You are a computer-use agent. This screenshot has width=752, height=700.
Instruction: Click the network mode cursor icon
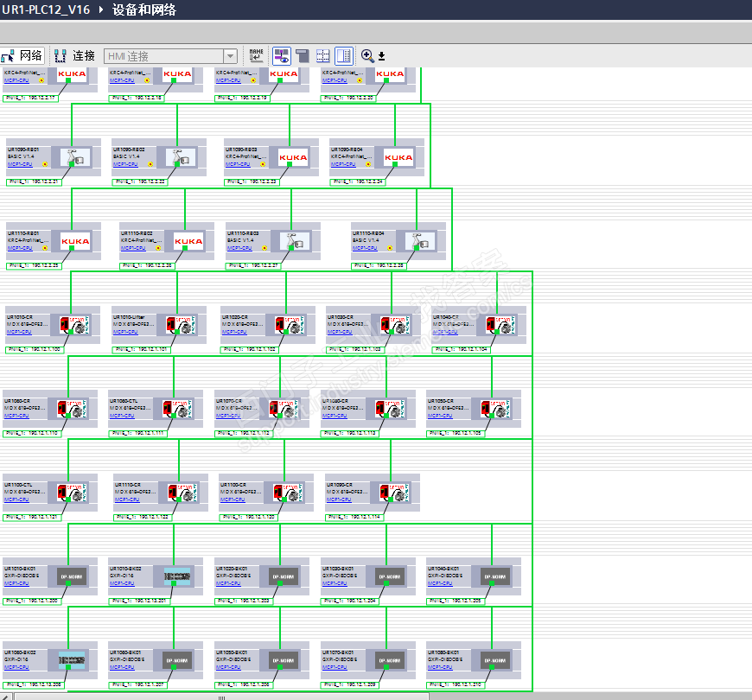8,56
